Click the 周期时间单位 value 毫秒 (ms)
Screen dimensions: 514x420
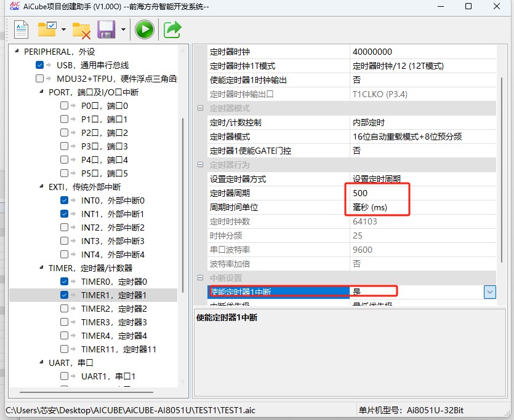tap(423, 207)
